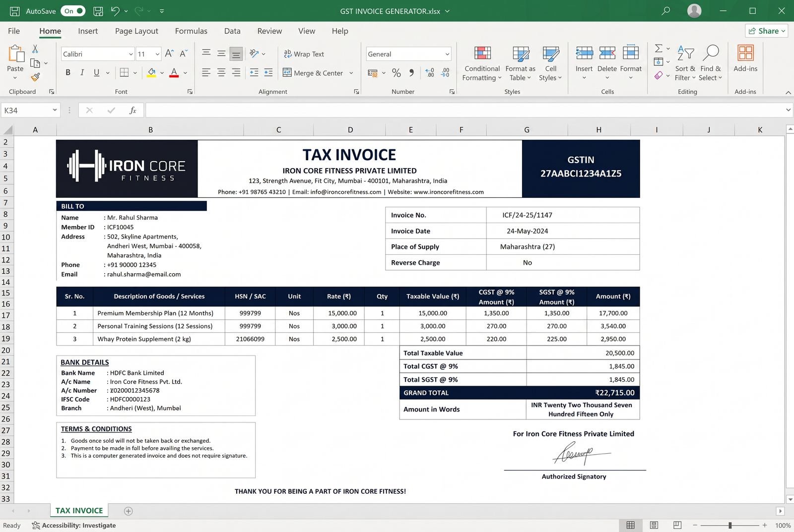Click the Decrease Indent icon
Image resolution: width=794 pixels, height=532 pixels.
(254, 72)
